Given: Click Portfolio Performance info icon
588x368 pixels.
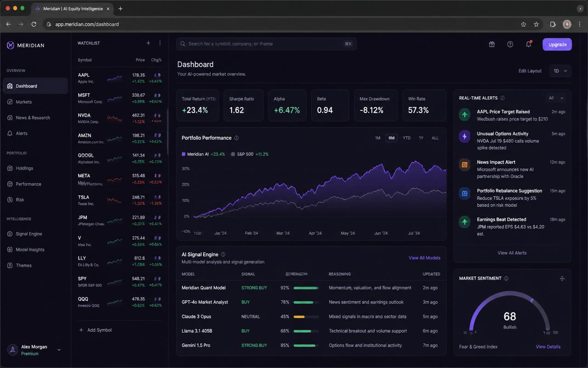Looking at the screenshot, I should pos(236,138).
